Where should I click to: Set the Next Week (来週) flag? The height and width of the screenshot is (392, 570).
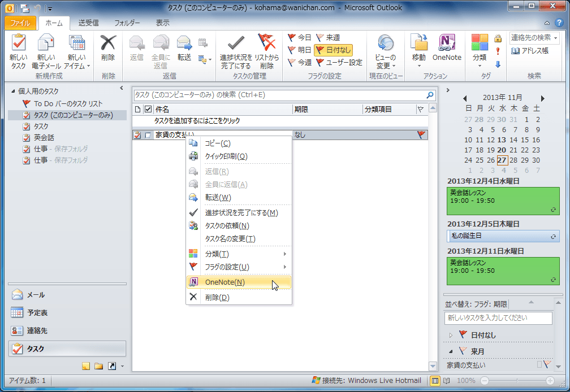point(328,37)
